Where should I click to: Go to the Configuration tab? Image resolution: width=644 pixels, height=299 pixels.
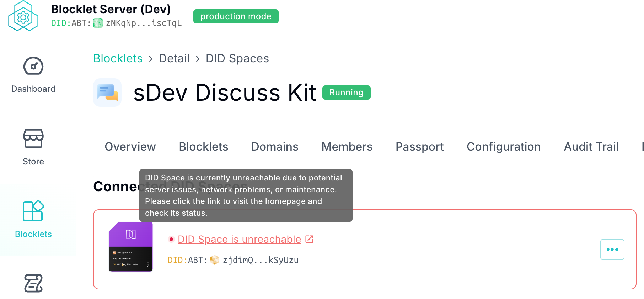point(504,147)
